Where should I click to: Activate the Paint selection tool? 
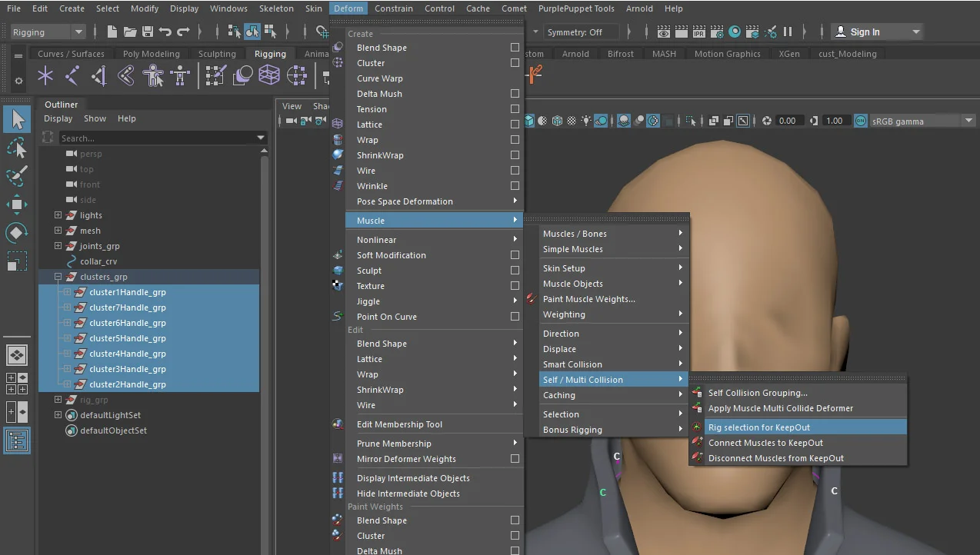pyautogui.click(x=18, y=176)
